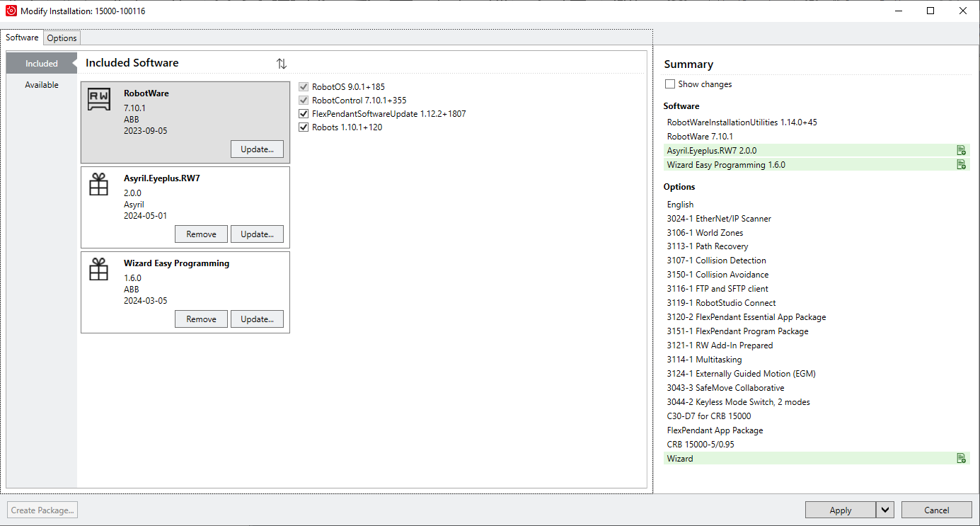Click the RobotWare RW package icon
Image resolution: width=980 pixels, height=526 pixels.
[x=99, y=100]
